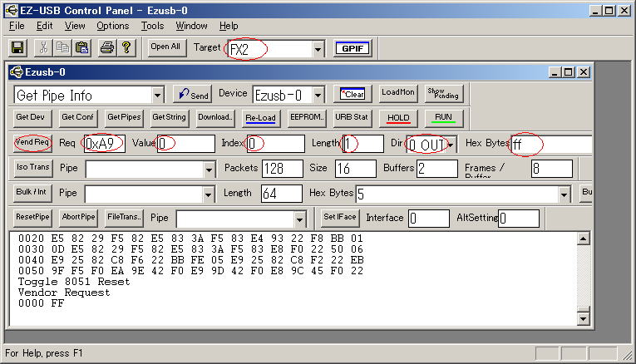Click the Bulk Length field showing 64
The width and height of the screenshot is (636, 364).
pos(282,194)
